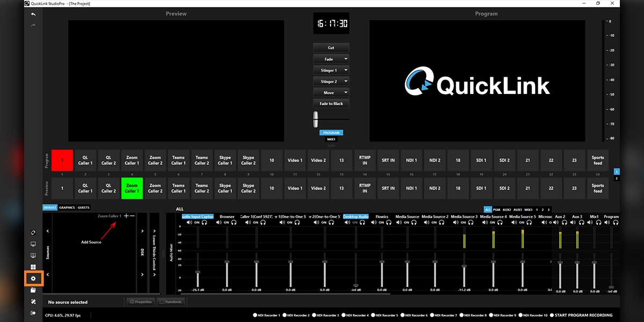Click the undo arrow at top left
Screen dimensions: 644x322
coord(33,14)
